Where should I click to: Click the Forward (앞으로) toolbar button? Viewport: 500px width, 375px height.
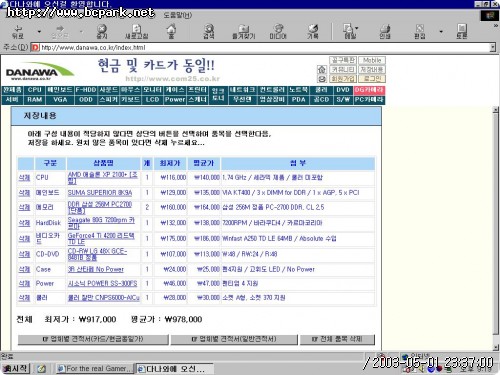(60, 32)
